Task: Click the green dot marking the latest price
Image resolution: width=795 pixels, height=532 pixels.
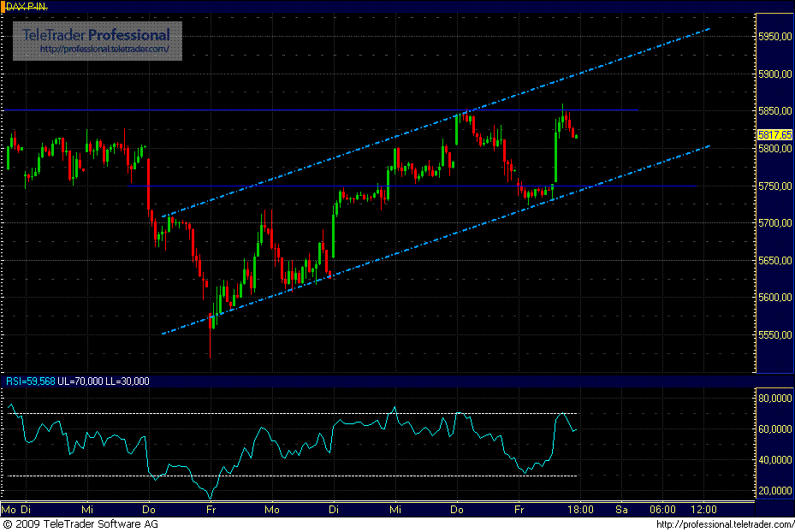Action: [x=575, y=137]
